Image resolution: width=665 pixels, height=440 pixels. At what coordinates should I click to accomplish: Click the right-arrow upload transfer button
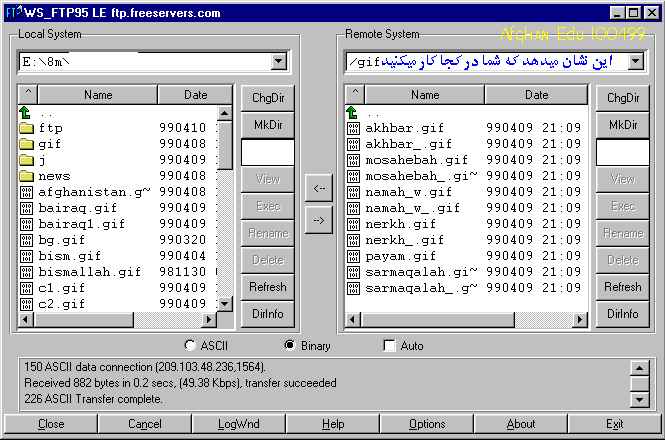tap(318, 221)
